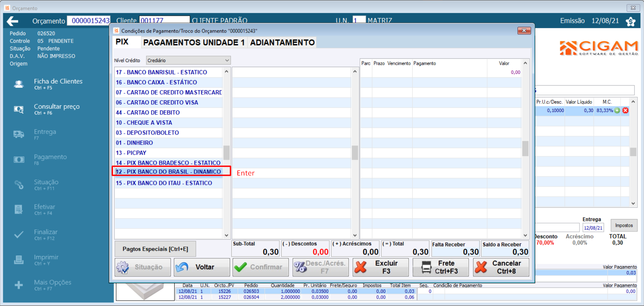Click the Impostos button
The image size is (644, 306).
(624, 225)
